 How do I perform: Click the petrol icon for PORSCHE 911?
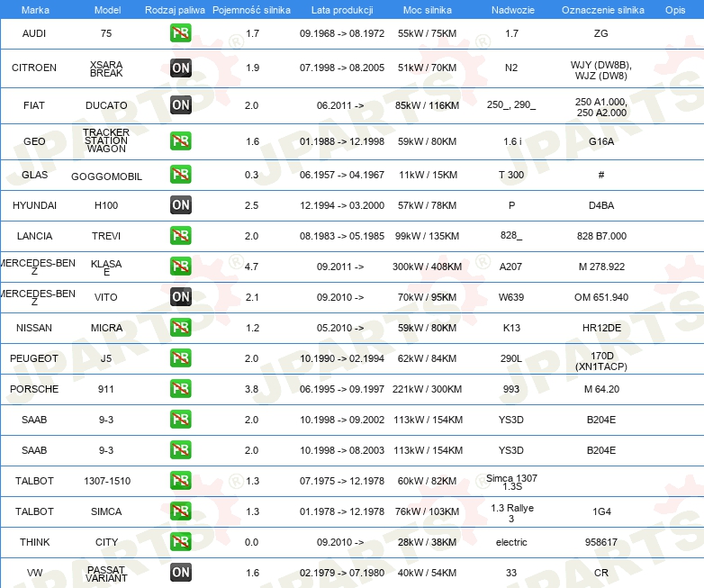pyautogui.click(x=180, y=389)
